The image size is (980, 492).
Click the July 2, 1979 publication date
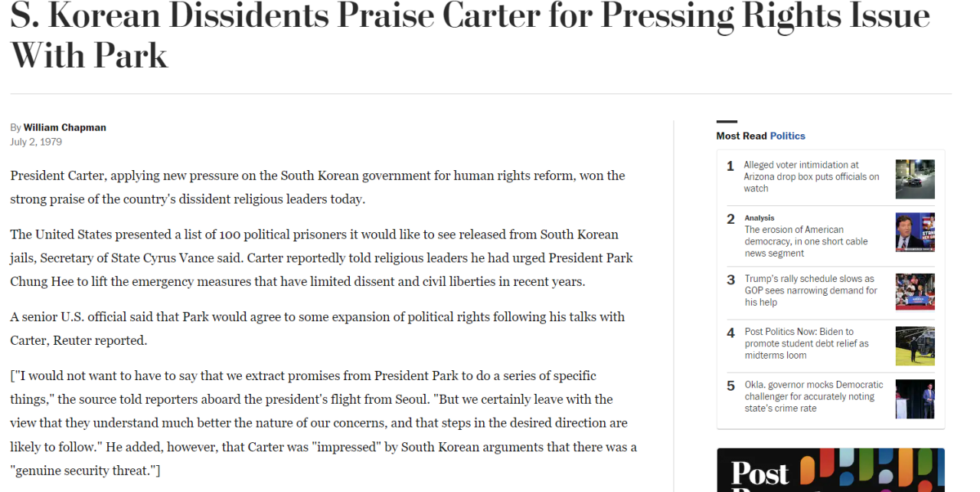point(36,142)
